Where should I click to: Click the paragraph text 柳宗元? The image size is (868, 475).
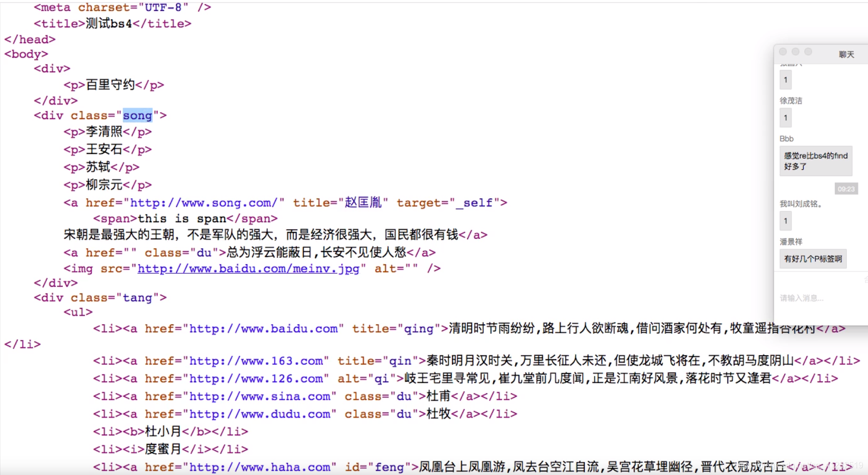point(104,185)
